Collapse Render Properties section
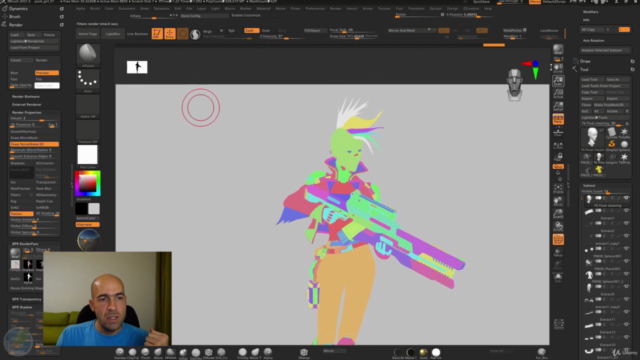 27,112
